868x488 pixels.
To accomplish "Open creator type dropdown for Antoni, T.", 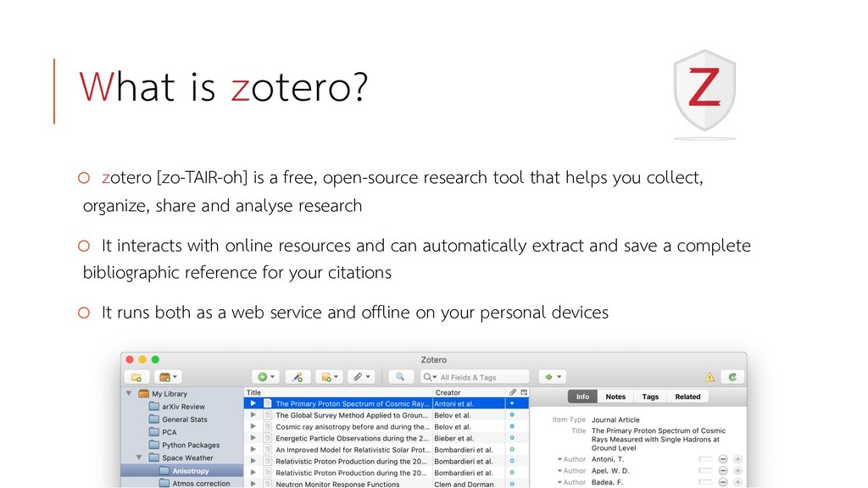I will click(x=571, y=459).
